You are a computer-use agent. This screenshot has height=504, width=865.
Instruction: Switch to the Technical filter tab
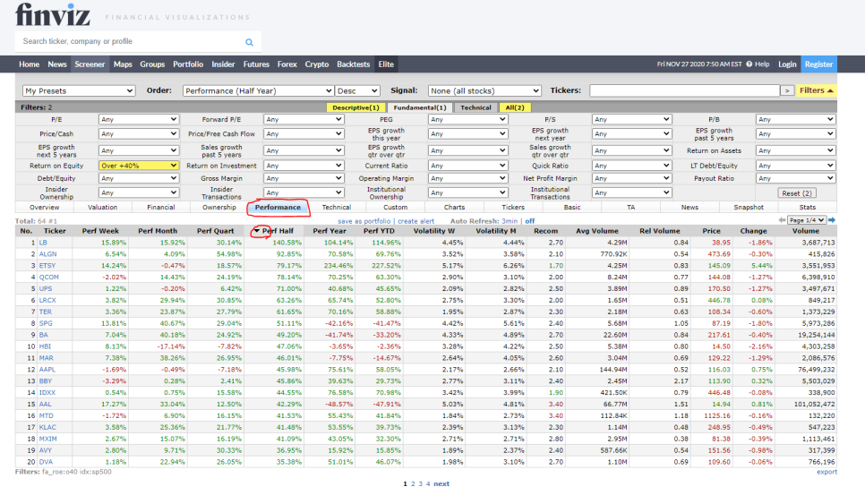pyautogui.click(x=475, y=107)
